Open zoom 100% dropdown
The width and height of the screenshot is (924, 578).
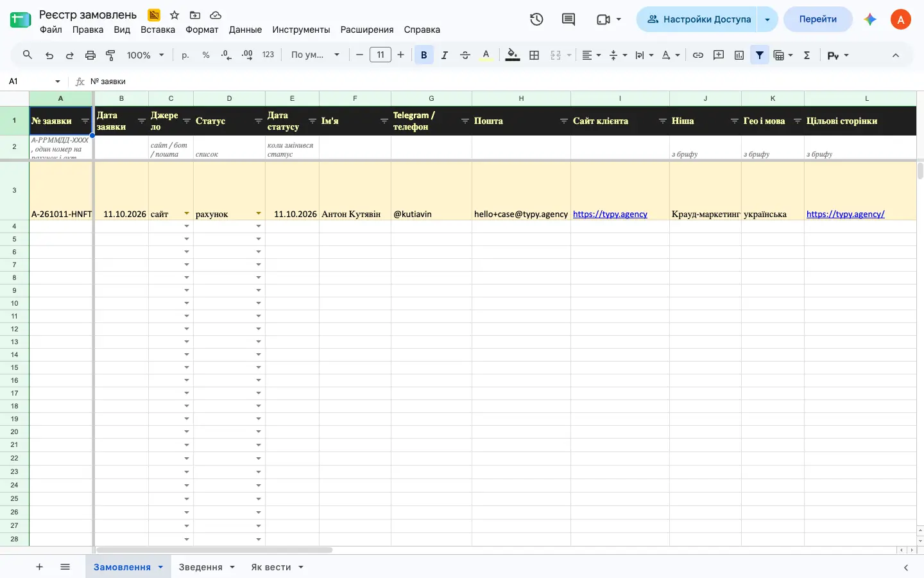[x=146, y=55]
